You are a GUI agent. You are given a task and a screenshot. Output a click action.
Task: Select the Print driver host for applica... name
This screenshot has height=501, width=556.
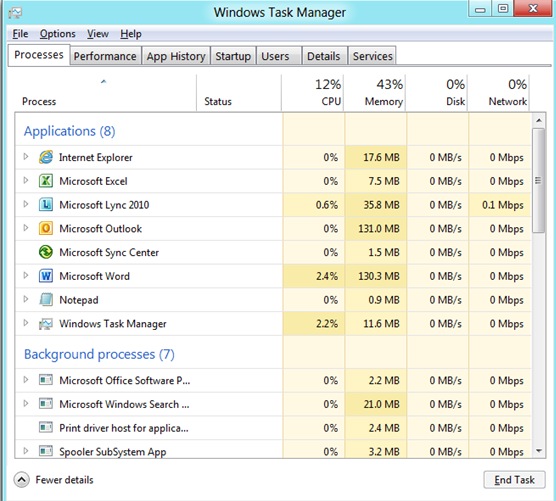(124, 428)
